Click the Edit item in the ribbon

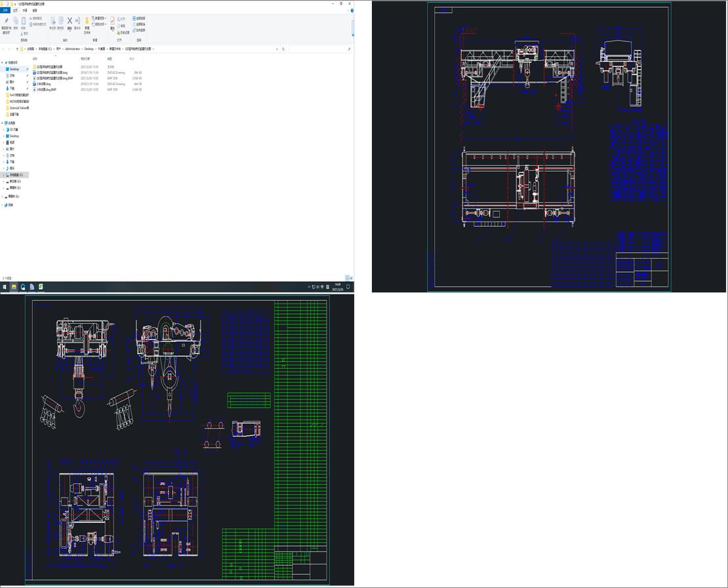click(x=123, y=26)
